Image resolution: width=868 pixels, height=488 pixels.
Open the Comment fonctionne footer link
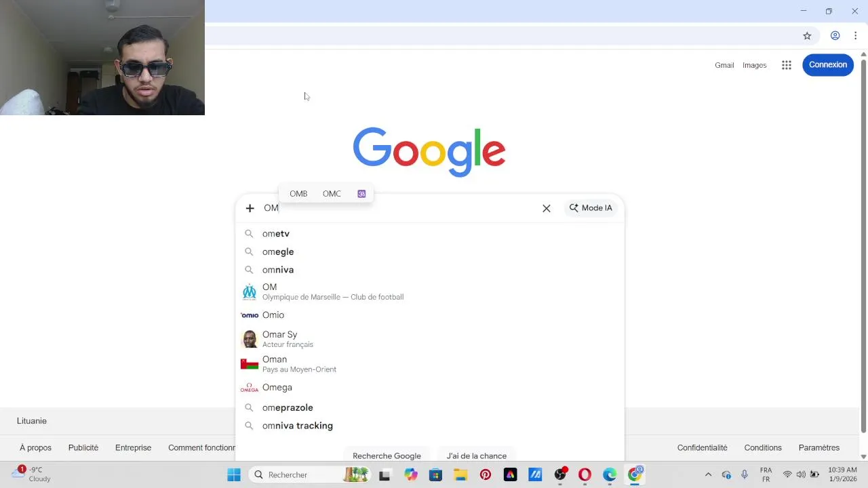pyautogui.click(x=201, y=447)
